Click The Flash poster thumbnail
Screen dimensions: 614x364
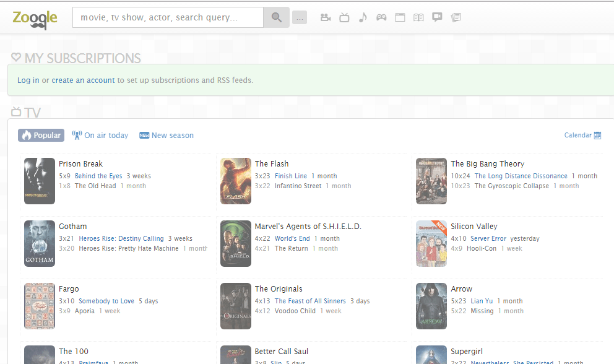pos(236,181)
